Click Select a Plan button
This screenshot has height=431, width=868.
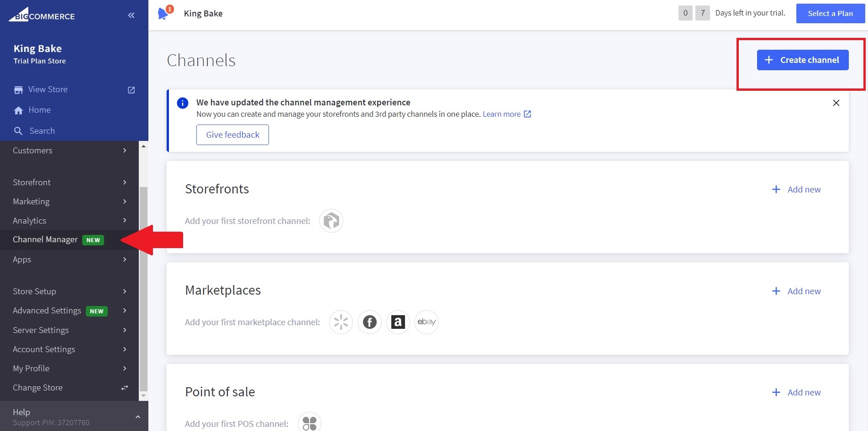click(830, 14)
